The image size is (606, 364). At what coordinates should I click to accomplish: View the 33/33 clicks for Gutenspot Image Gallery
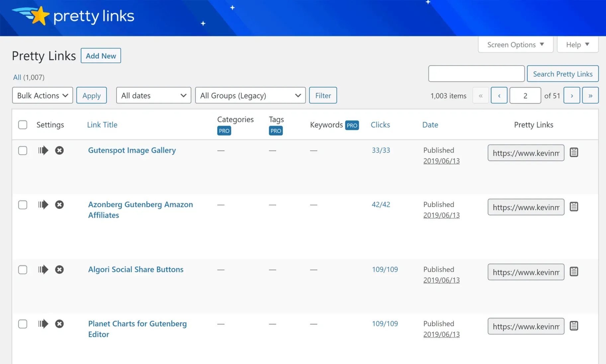[381, 150]
